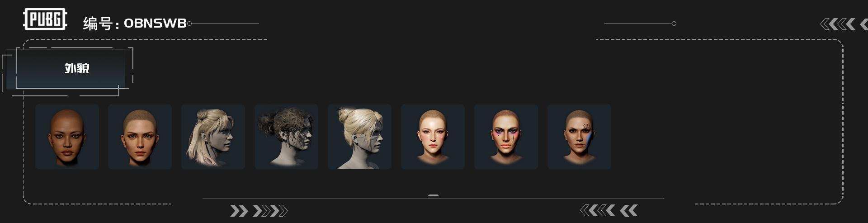The image size is (868, 223).
Task: Select the bald dark-skinned face thumbnail
Action: tap(67, 137)
